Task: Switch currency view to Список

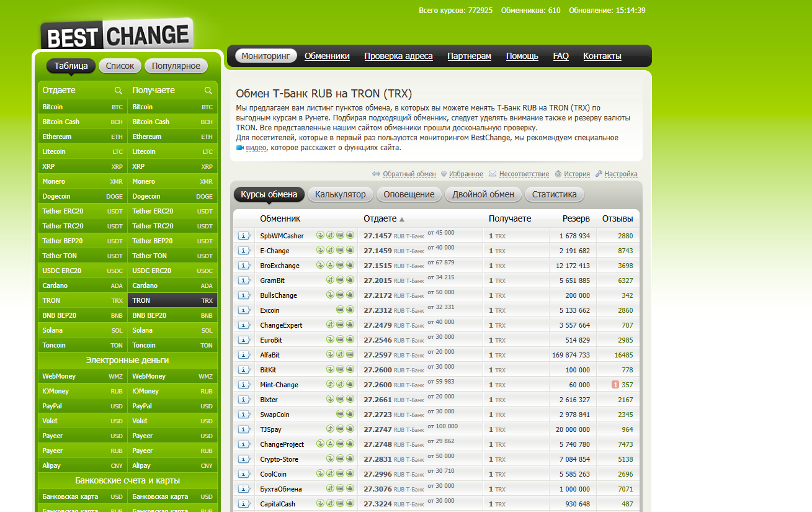Action: click(x=120, y=66)
